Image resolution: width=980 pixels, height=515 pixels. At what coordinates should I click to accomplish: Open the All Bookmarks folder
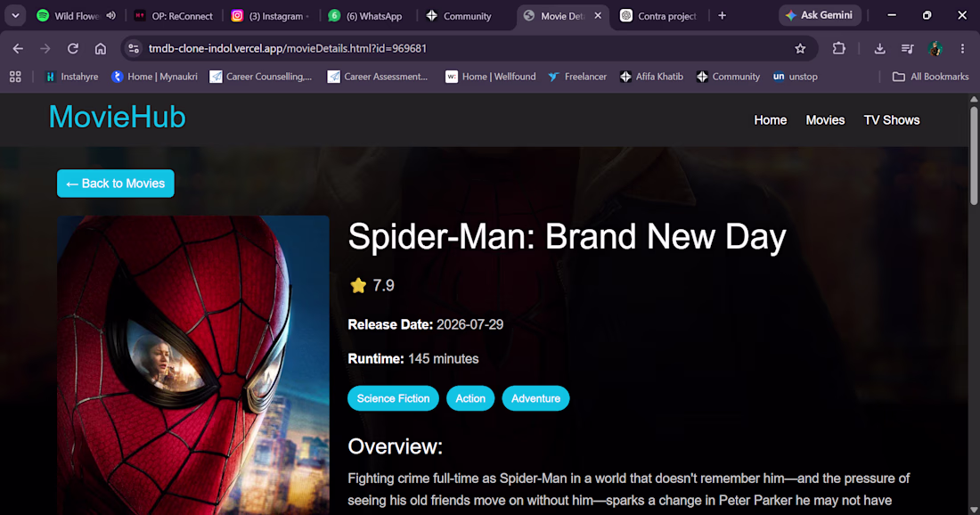[x=931, y=77]
